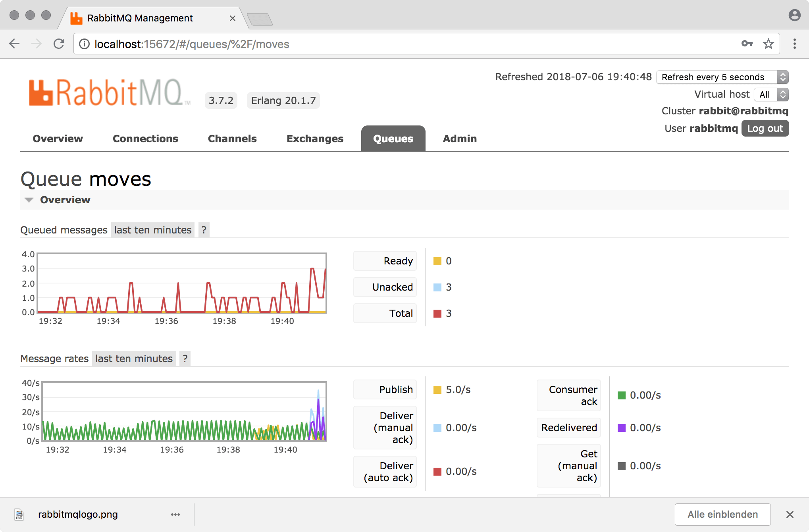Open the Admin tab
The width and height of the screenshot is (809, 532).
[460, 139]
